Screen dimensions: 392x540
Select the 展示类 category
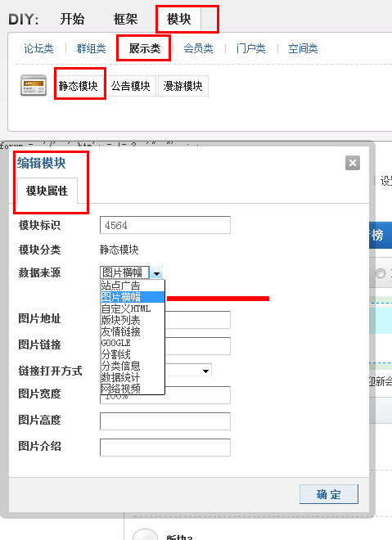145,48
